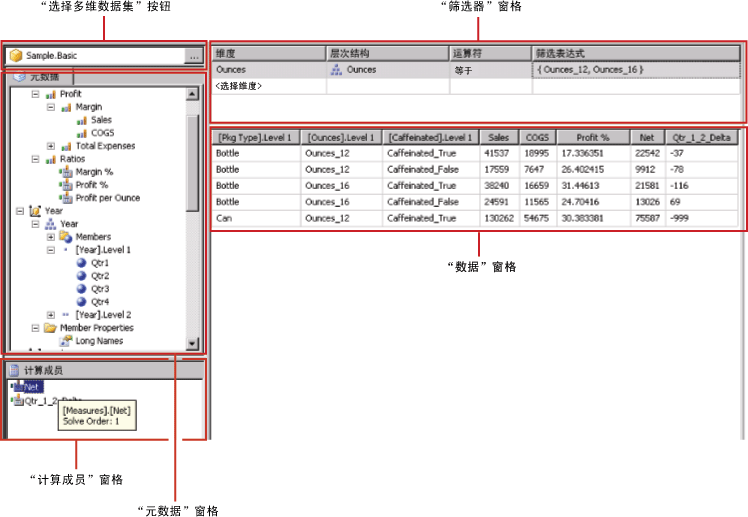Collapse the Profit node

click(x=35, y=94)
